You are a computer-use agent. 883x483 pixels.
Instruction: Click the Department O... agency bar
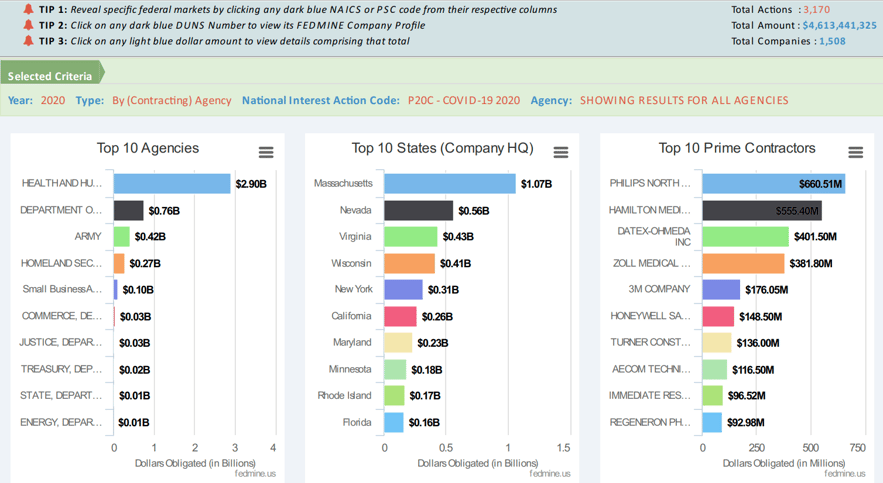coord(128,211)
